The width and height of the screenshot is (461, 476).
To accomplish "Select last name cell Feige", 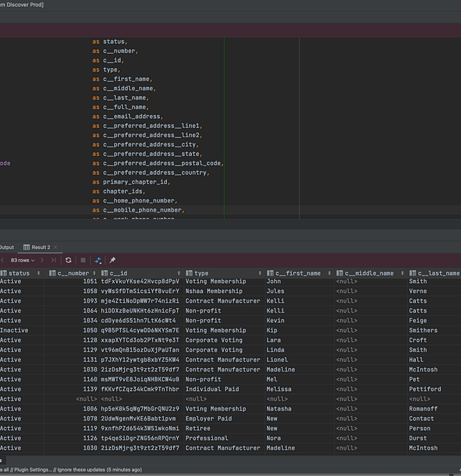I will pyautogui.click(x=418, y=321).
